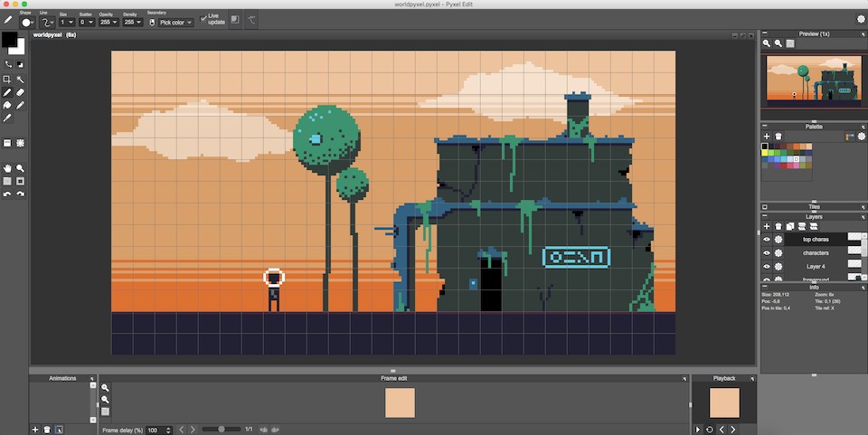This screenshot has height=435, width=868.
Task: Select the Paint Bucket fill tool
Action: point(7,105)
